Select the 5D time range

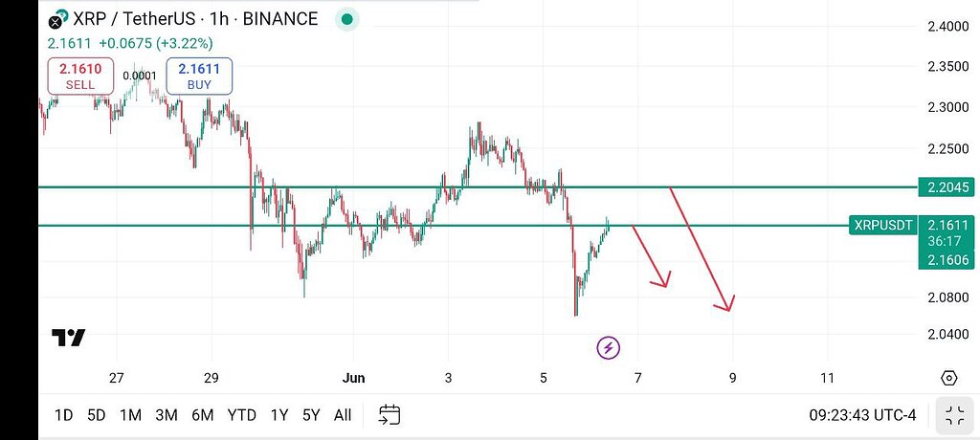(97, 415)
